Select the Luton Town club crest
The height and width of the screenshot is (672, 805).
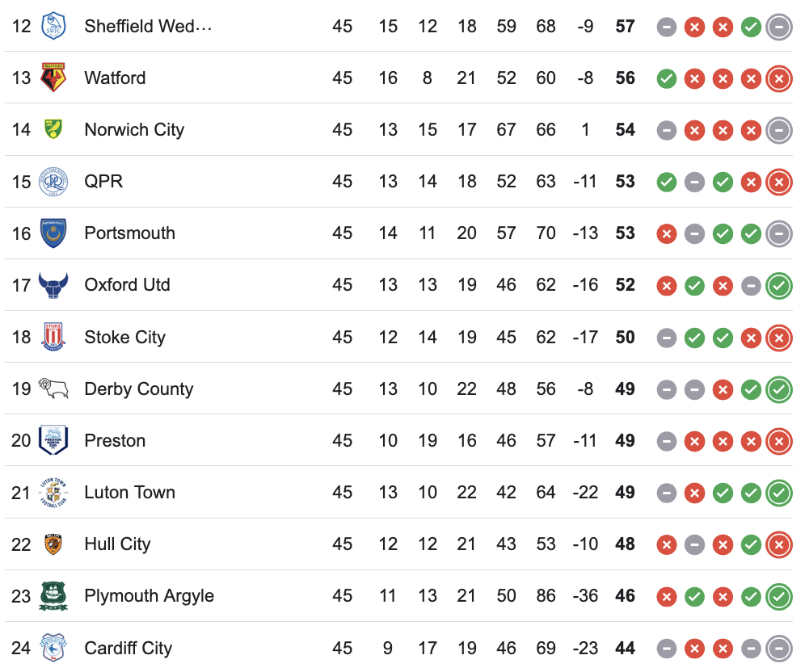[x=53, y=493]
